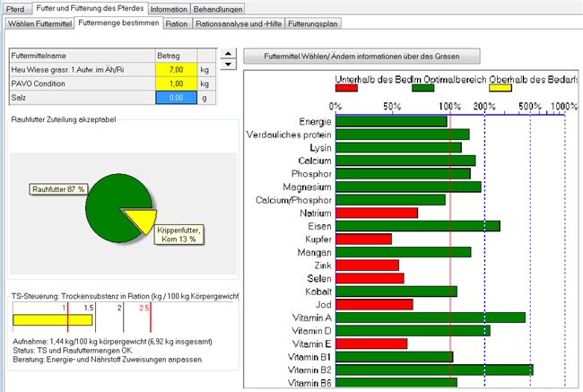Switch to Fütterungsplan subtab

[x=313, y=23]
